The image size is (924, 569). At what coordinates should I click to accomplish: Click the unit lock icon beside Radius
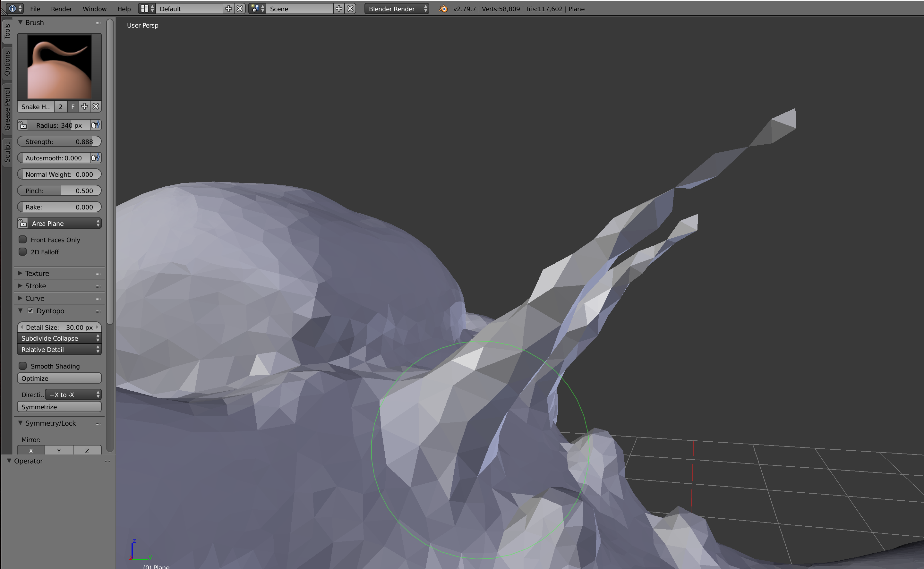coord(22,125)
